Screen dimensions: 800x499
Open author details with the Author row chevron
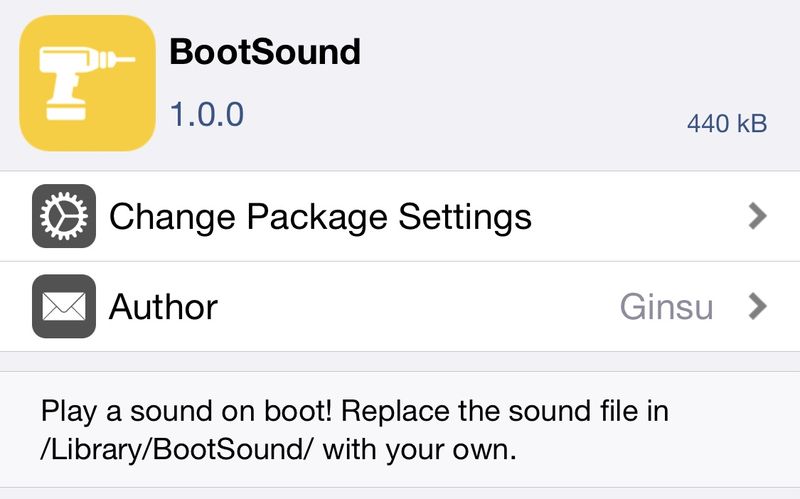pyautogui.click(x=758, y=306)
